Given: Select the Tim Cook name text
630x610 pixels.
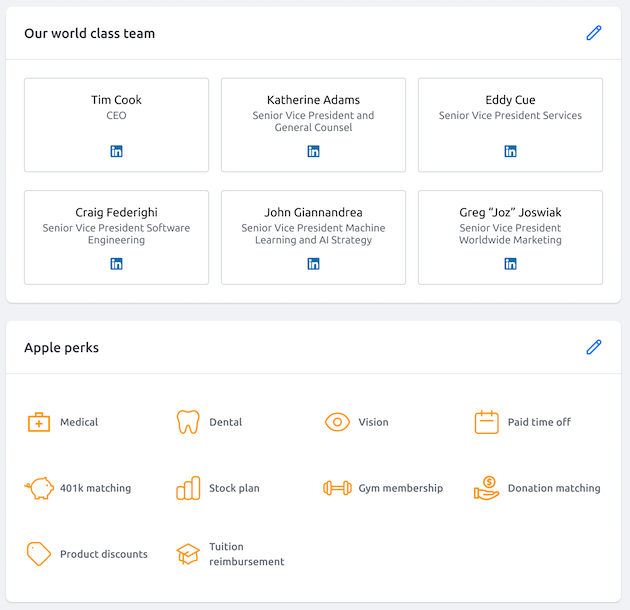Looking at the screenshot, I should tap(116, 100).
